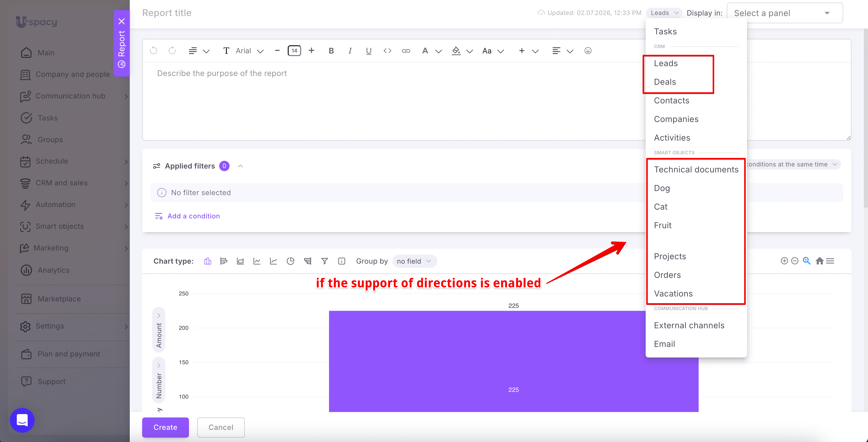This screenshot has height=442, width=868.
Task: Select Companies in the entity list
Action: pyautogui.click(x=696, y=119)
